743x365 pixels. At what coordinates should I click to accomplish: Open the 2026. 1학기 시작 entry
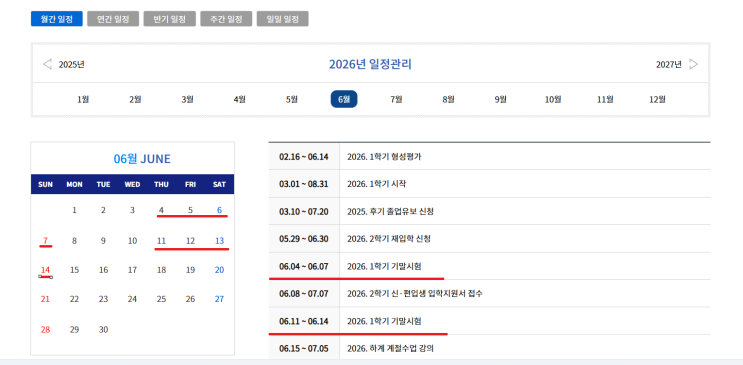pyautogui.click(x=376, y=184)
